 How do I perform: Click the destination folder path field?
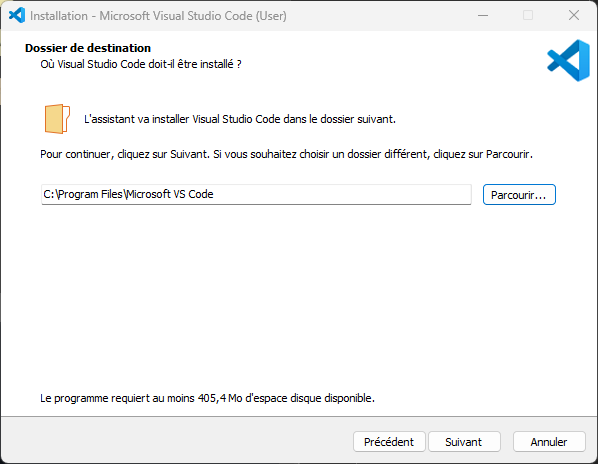[256, 194]
